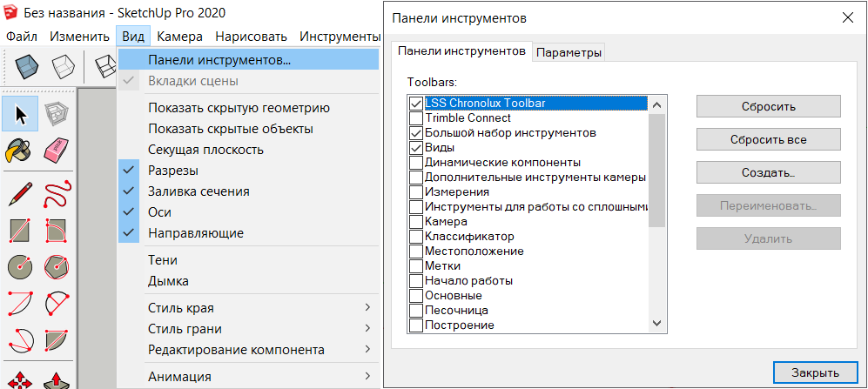Select the Arc tool
Screen dimensions: 868x389
[x=21, y=303]
